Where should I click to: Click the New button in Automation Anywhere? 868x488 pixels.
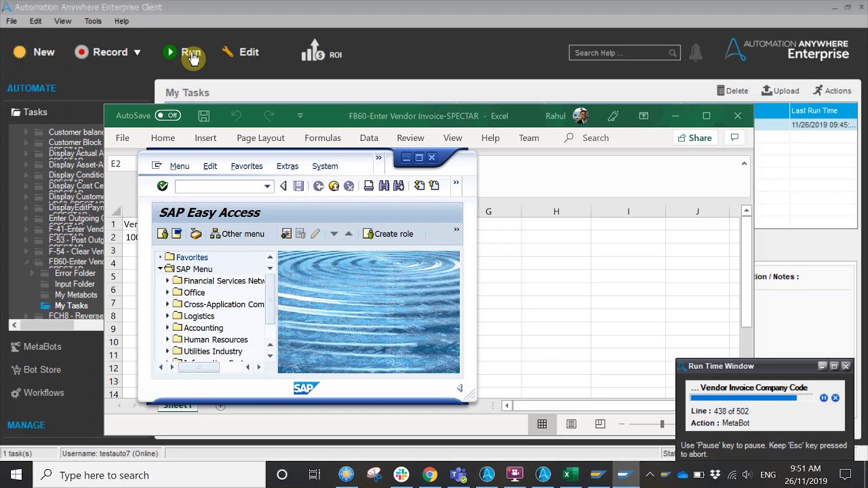(34, 52)
